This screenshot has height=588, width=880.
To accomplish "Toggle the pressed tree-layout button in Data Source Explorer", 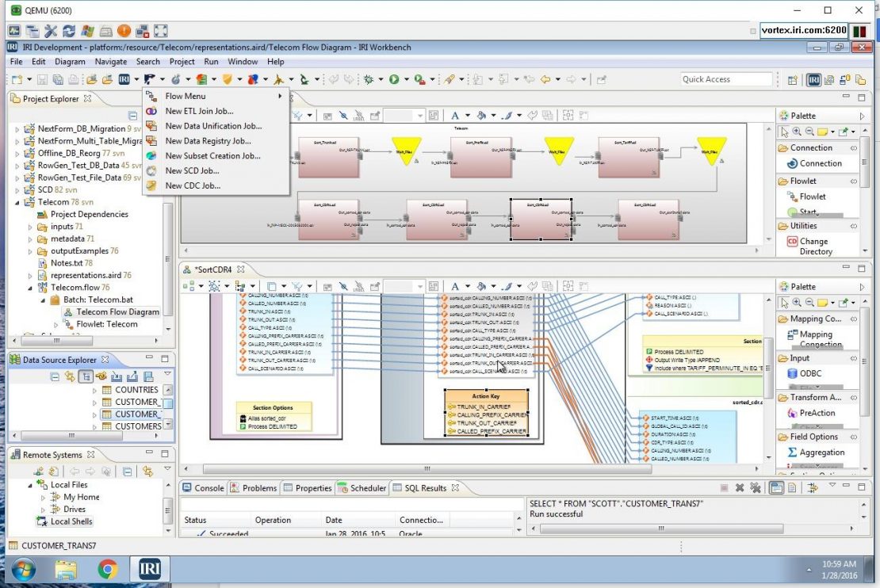I will tap(86, 376).
